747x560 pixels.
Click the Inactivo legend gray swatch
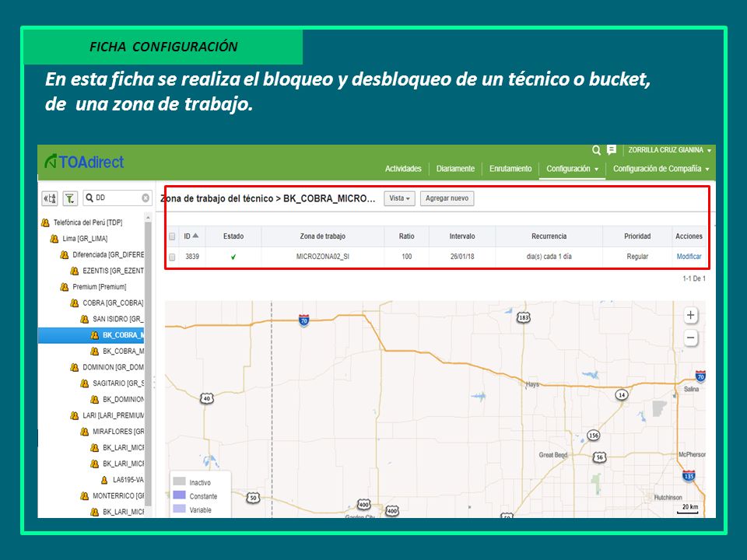(179, 481)
